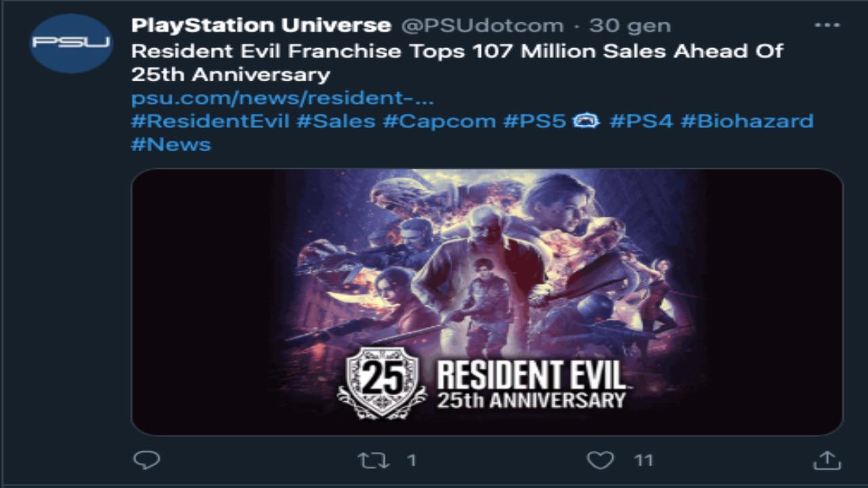The width and height of the screenshot is (868, 488).
Task: Open PlayStation Universe profile name
Action: [261, 26]
